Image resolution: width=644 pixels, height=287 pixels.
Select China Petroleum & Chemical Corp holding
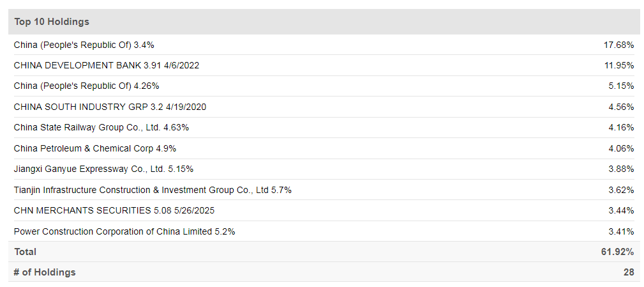tap(94, 148)
